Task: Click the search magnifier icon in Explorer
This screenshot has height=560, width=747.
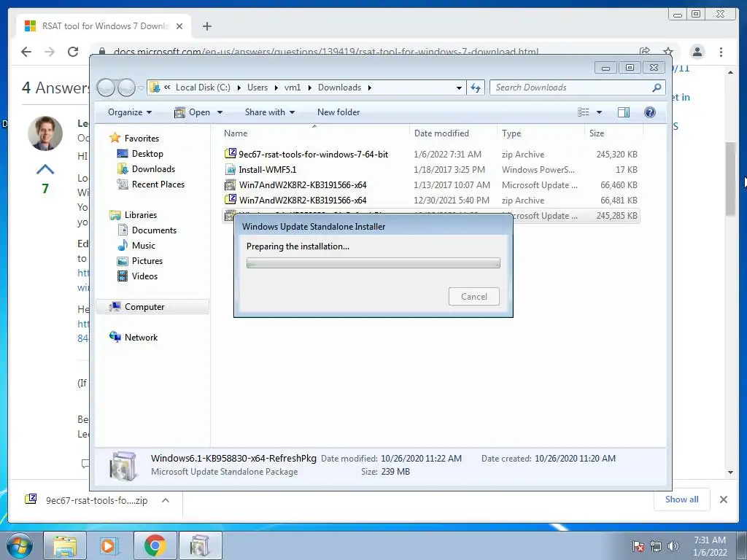Action: 657,87
